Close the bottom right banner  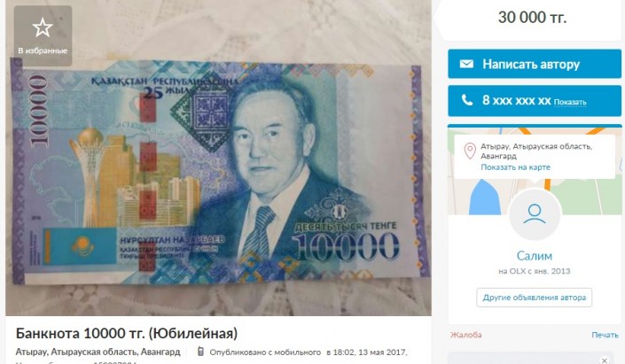click(x=605, y=360)
